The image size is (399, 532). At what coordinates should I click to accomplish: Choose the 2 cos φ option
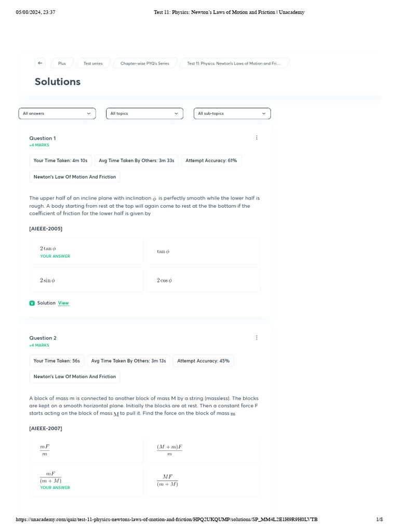203,280
